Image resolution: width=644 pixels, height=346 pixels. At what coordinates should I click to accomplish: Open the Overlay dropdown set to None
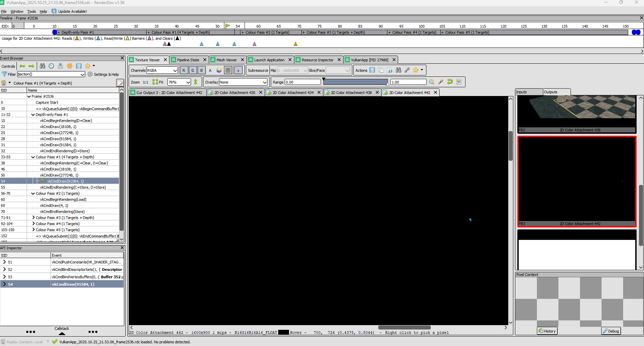coord(243,82)
